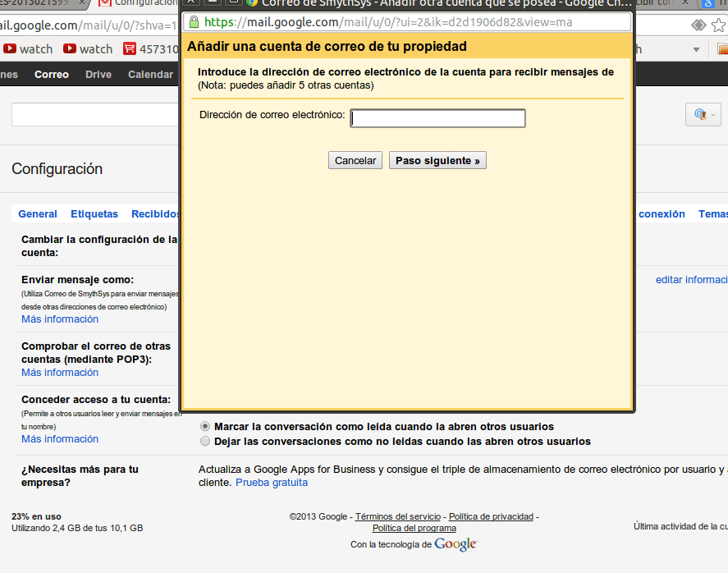Follow the 'Prueba gratuita' link
The height and width of the screenshot is (573, 728).
click(x=272, y=483)
